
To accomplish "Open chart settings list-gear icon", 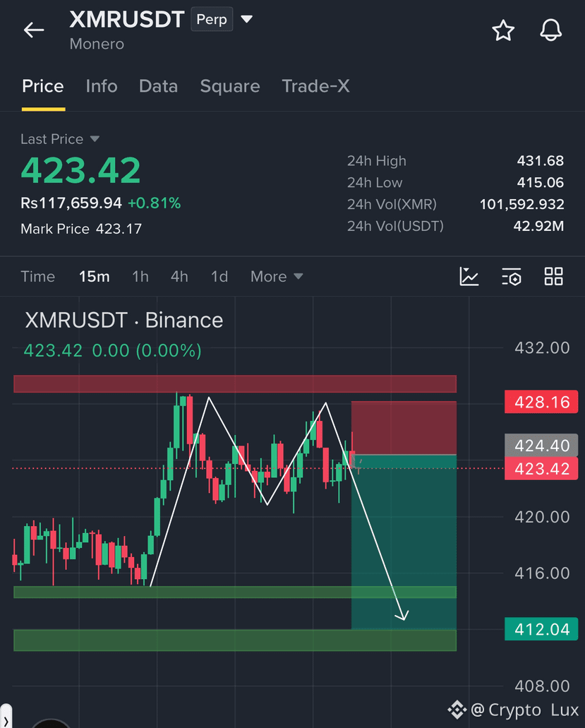I will tap(511, 277).
